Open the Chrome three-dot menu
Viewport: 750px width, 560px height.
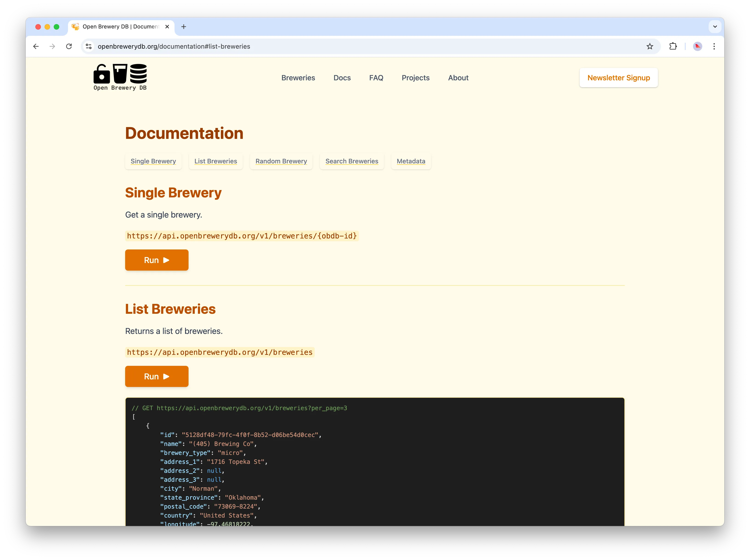point(714,46)
